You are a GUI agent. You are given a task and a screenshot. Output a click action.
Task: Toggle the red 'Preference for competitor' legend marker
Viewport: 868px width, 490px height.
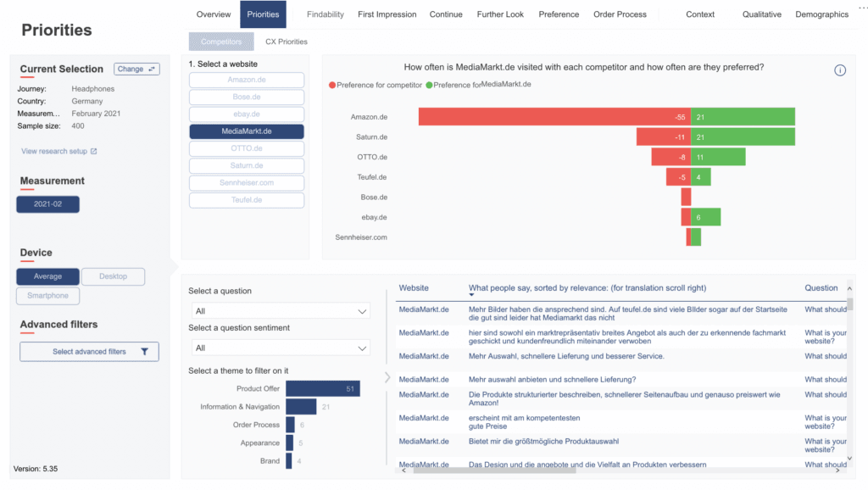[x=331, y=86]
